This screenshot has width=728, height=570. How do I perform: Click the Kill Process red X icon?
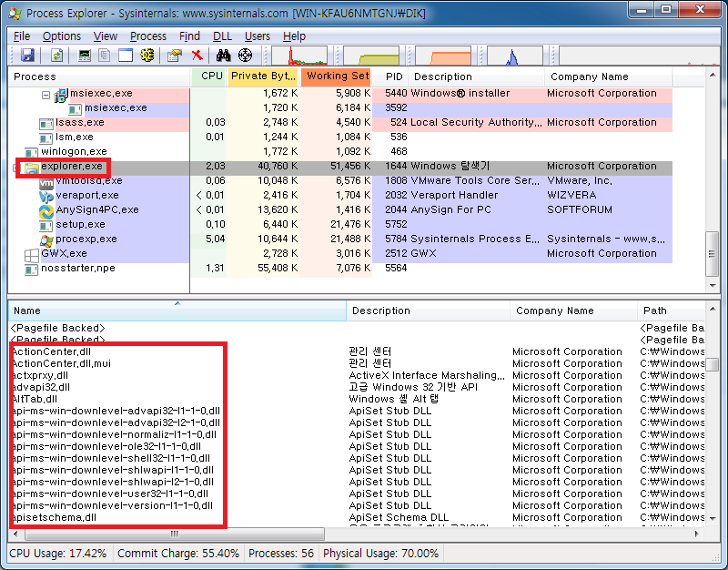(x=197, y=56)
